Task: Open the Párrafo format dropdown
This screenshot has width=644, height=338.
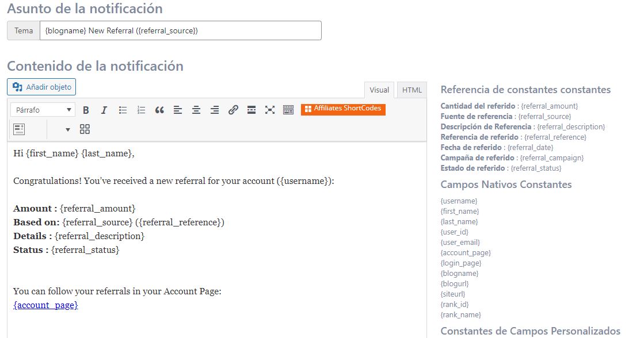Action: pos(43,110)
